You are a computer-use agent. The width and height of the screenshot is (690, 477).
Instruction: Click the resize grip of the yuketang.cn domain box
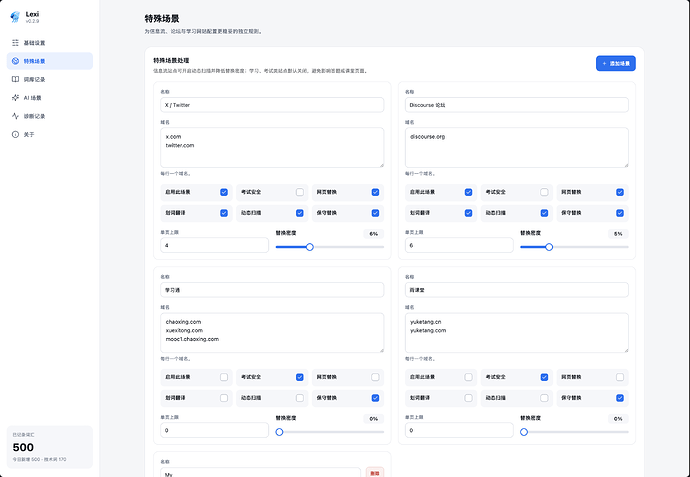click(x=626, y=350)
